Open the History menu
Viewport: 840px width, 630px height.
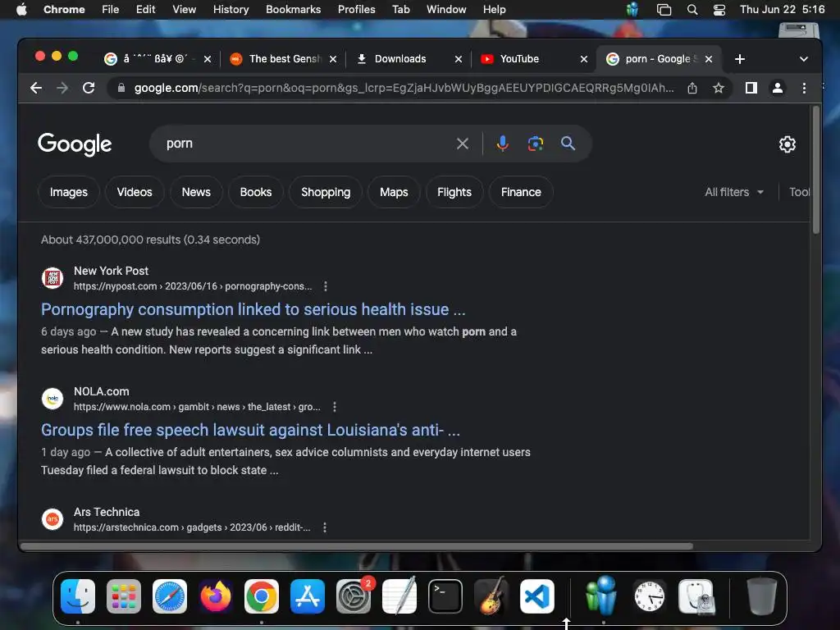coord(231,9)
